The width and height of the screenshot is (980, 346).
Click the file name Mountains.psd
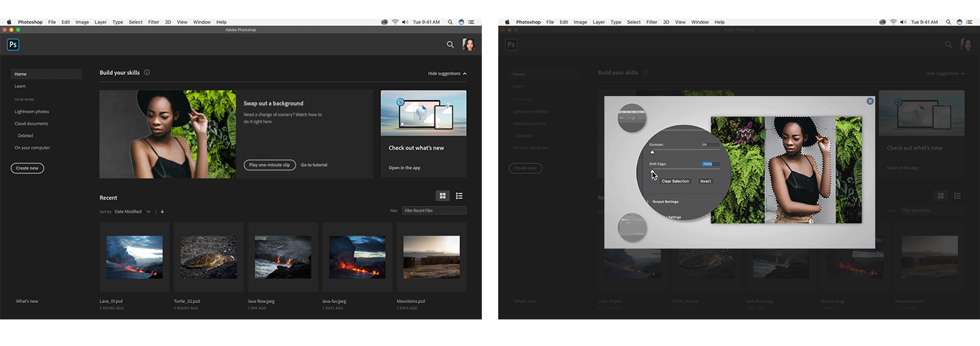[411, 300]
